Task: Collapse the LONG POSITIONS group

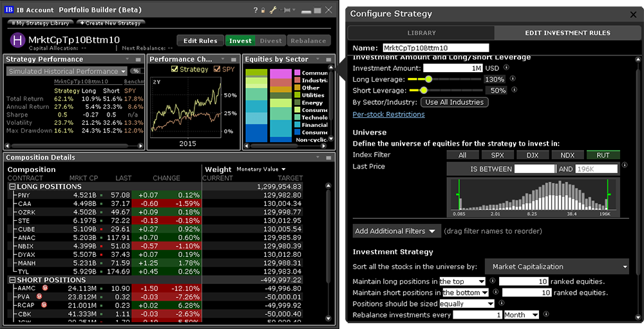Action: 12,187
